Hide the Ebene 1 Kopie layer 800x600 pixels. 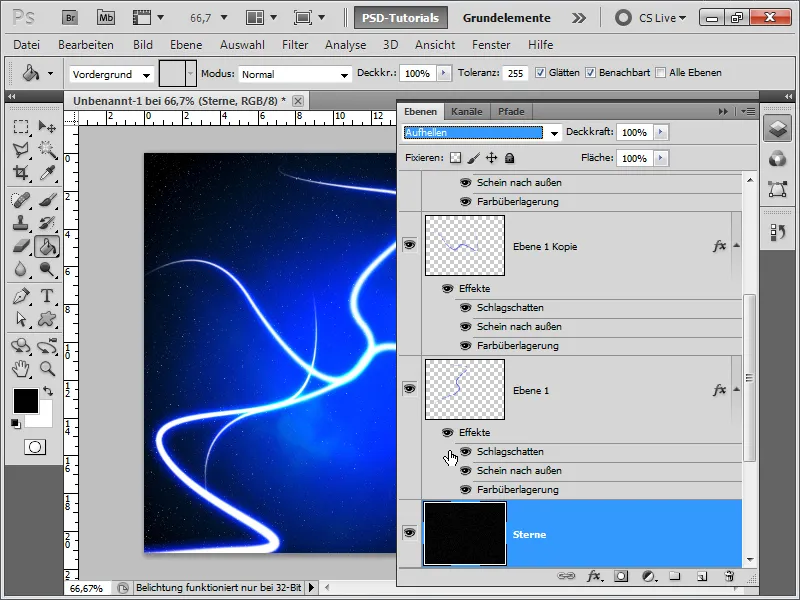pyautogui.click(x=409, y=245)
